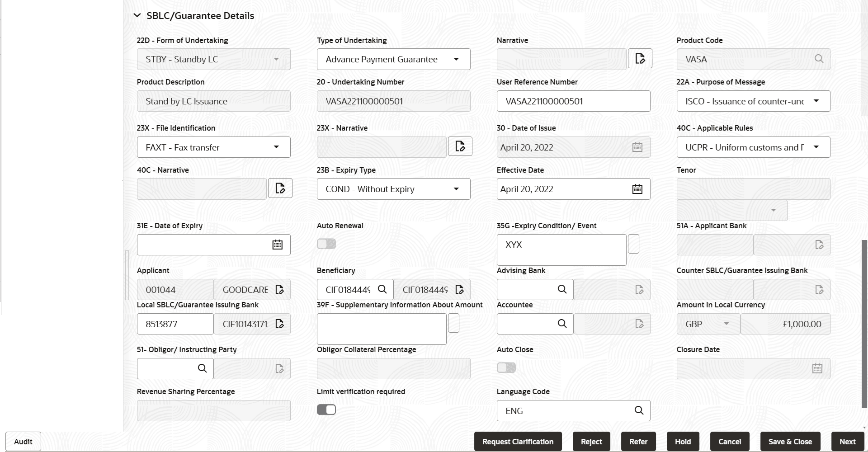Screen dimensions: 868x452
Task: Disable the Limit verification required toggle
Action: (x=326, y=410)
